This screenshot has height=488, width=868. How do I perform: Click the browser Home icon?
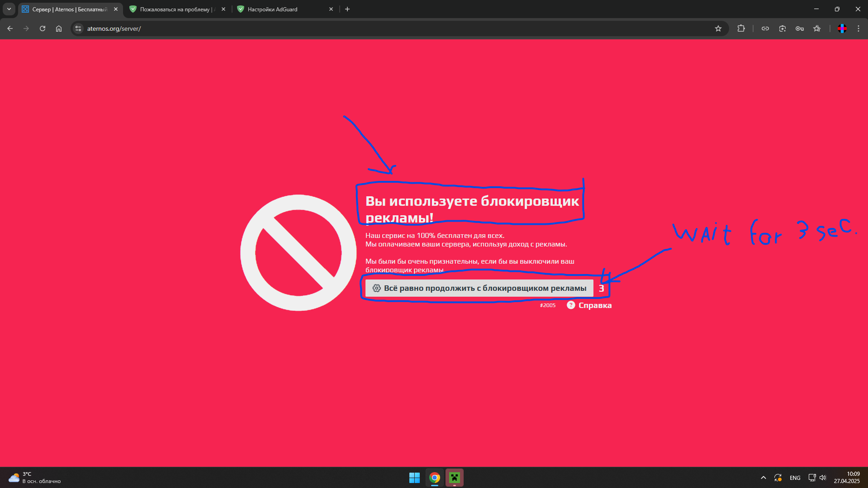(x=59, y=28)
